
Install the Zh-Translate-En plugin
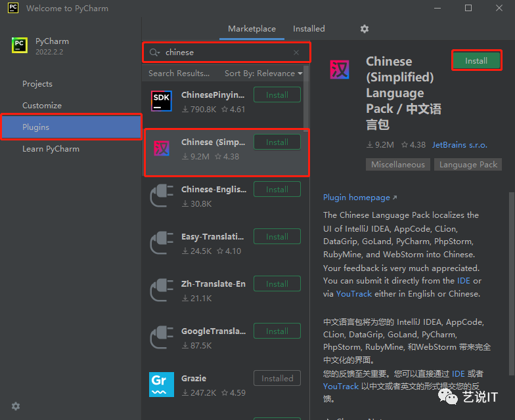click(277, 283)
